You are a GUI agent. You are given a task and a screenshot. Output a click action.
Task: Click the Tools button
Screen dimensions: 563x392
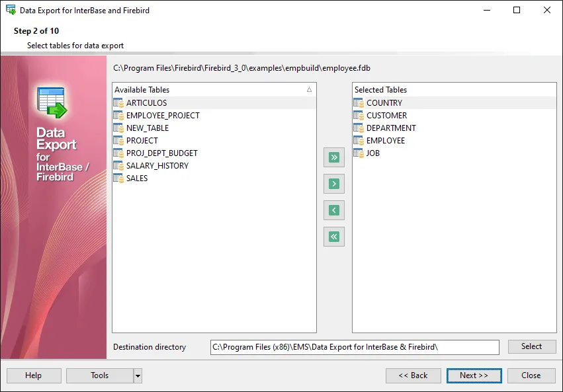click(x=100, y=375)
